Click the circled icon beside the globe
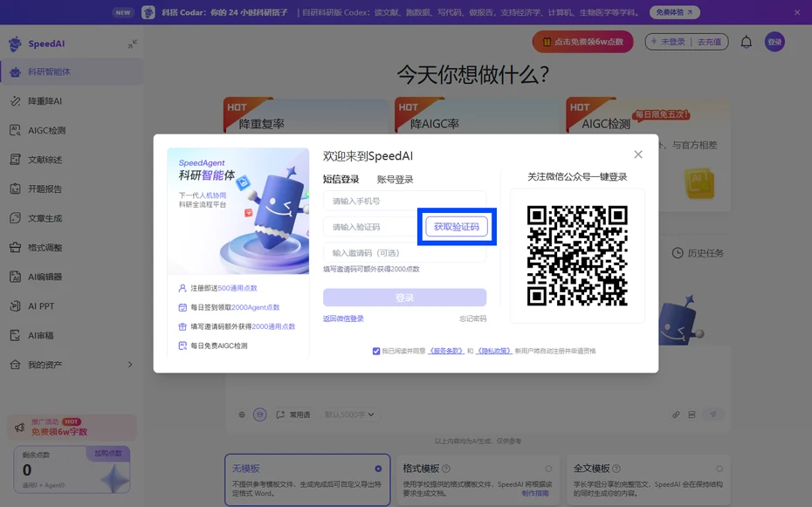Image resolution: width=812 pixels, height=507 pixels. point(260,415)
